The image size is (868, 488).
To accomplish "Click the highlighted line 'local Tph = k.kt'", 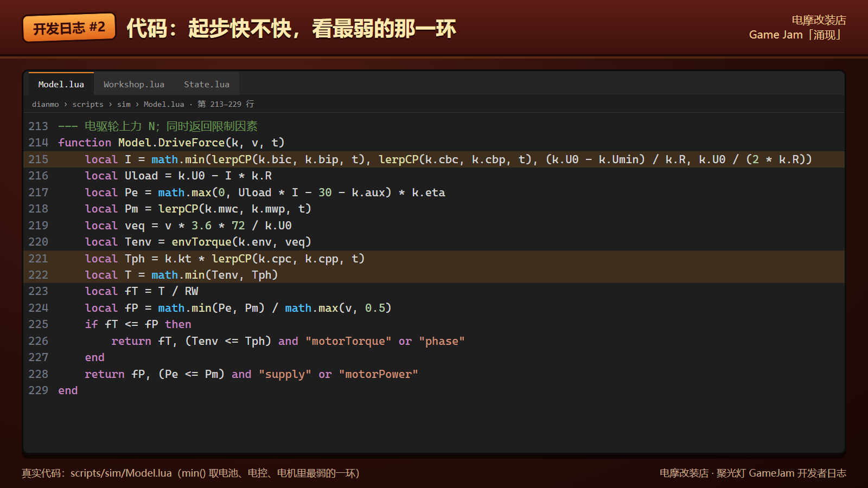I will [434, 259].
